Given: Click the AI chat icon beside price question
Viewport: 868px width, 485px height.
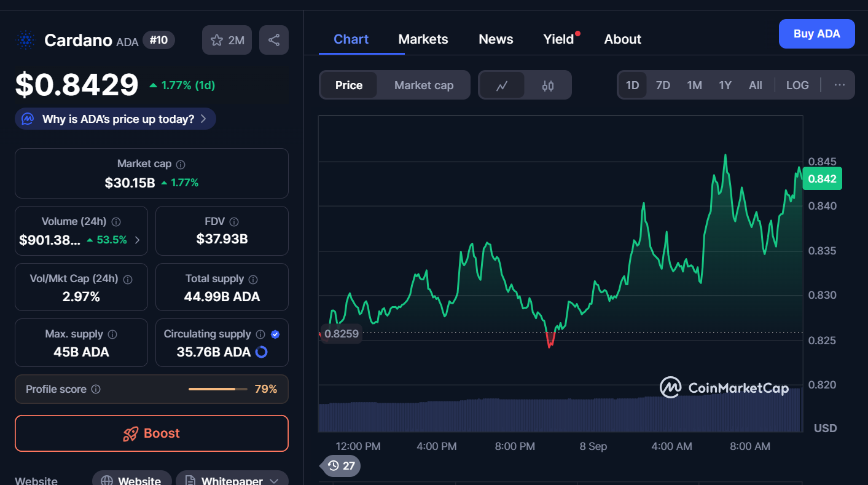Looking at the screenshot, I should (x=28, y=119).
